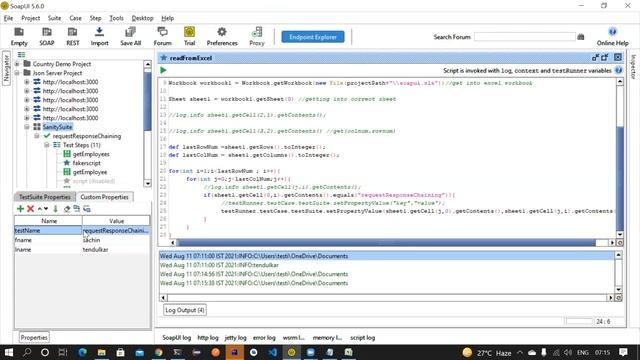The height and width of the screenshot is (360, 640).
Task: Select the getEmployee test step
Action: click(90, 172)
